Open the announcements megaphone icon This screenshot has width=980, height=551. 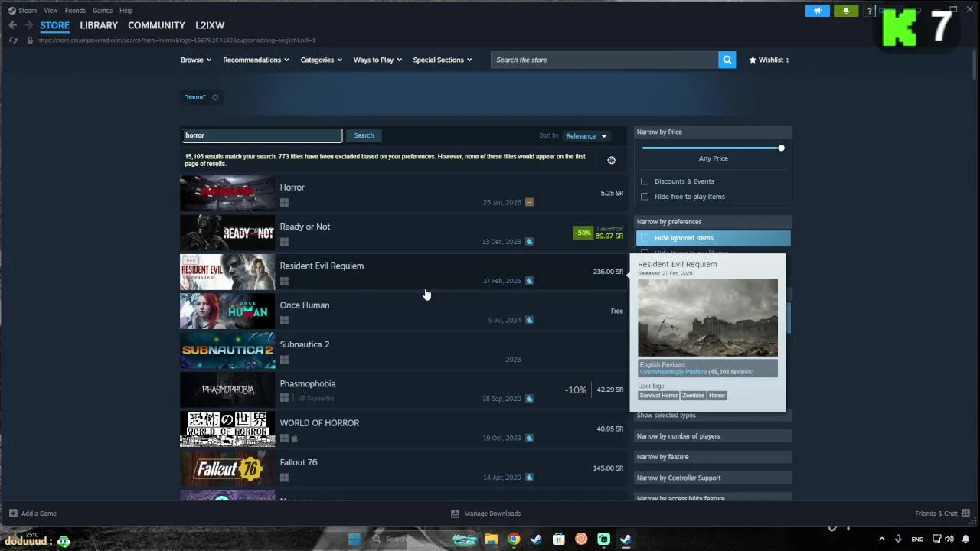tap(817, 11)
